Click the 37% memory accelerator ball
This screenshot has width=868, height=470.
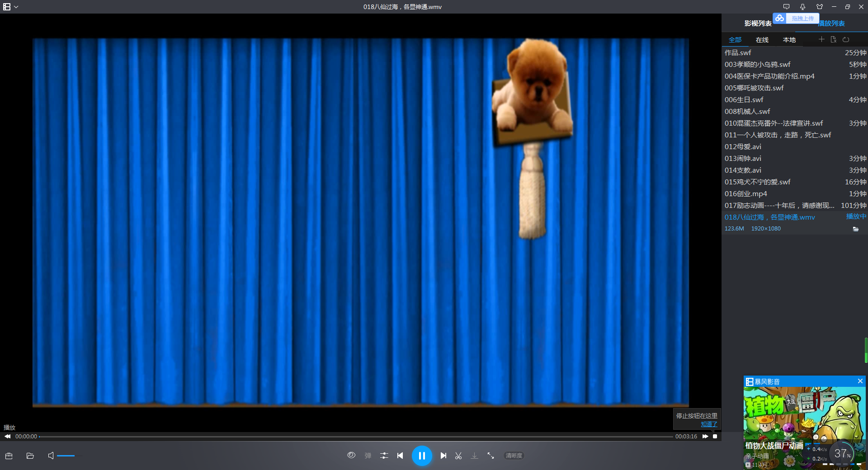pyautogui.click(x=842, y=453)
